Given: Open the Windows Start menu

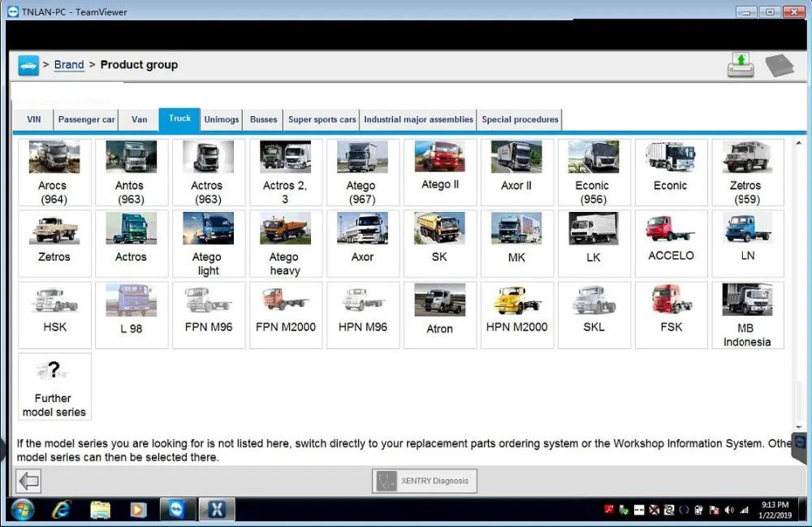Looking at the screenshot, I should 23,510.
